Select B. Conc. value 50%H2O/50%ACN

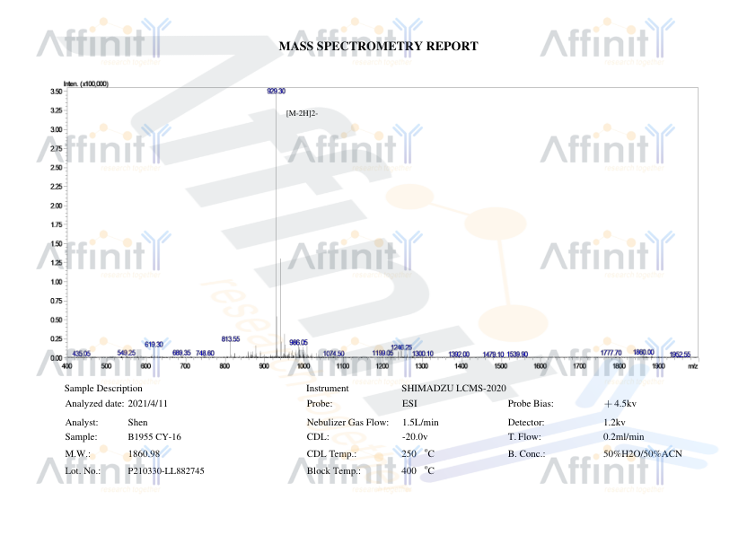[x=643, y=454]
